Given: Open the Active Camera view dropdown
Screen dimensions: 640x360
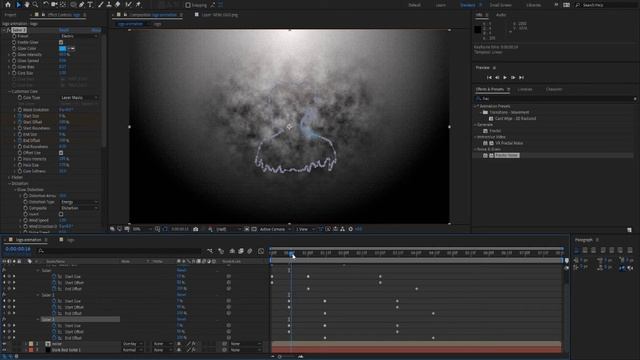Looking at the screenshot, I should [x=275, y=229].
